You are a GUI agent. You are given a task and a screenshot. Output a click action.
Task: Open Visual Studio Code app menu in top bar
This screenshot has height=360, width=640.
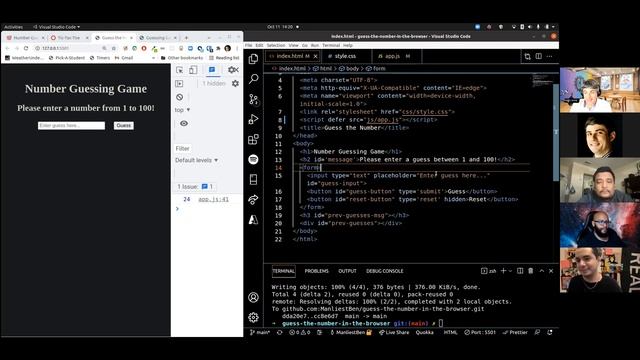point(56,27)
